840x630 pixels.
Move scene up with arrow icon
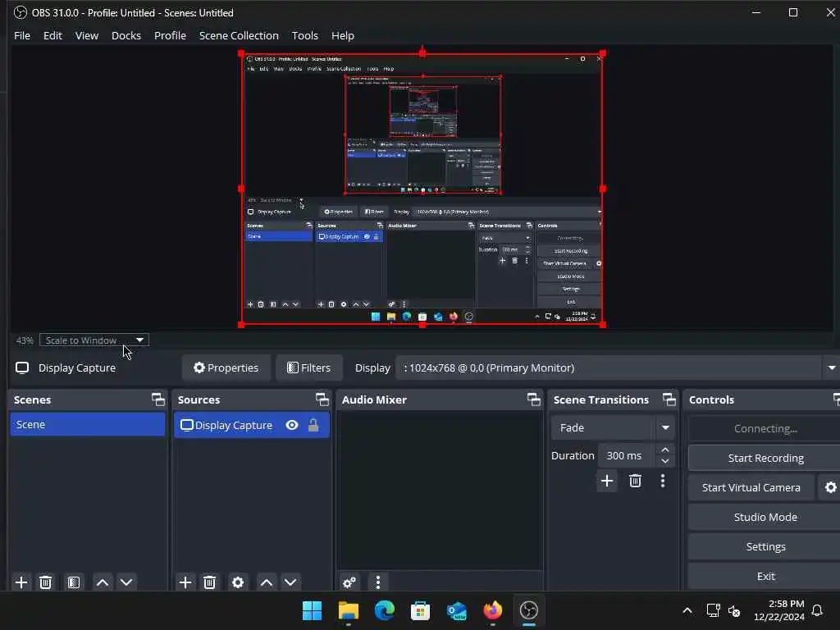(x=103, y=582)
